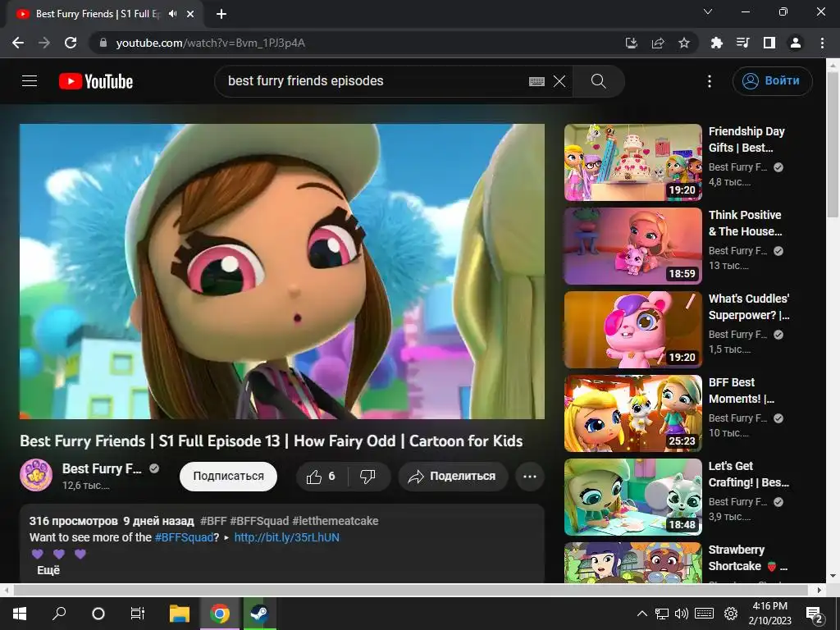Toggle Chrome side panel
The image size is (840, 630).
[x=769, y=43]
